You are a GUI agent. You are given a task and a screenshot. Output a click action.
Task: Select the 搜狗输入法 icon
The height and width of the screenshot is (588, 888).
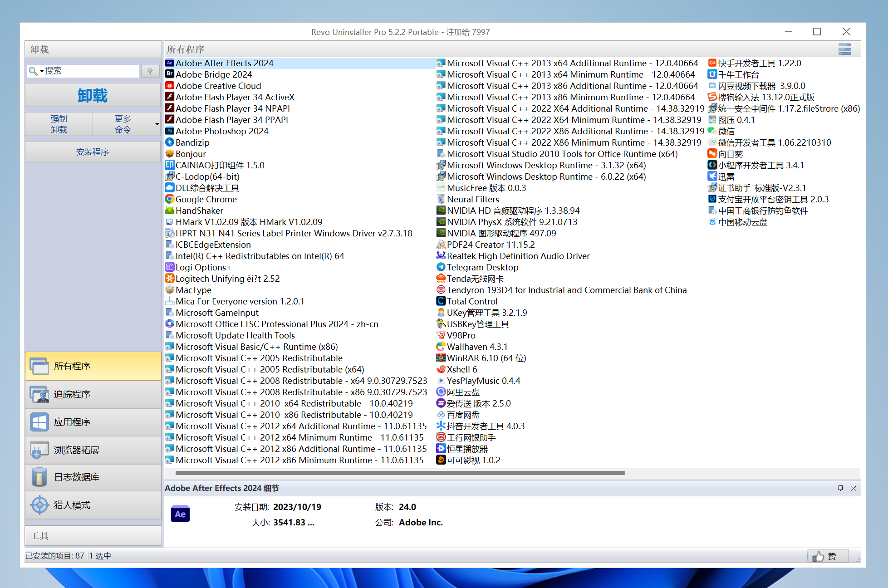tap(712, 97)
